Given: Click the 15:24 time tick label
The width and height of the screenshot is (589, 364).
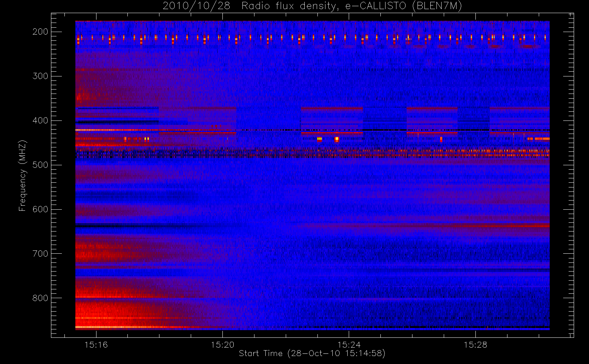Looking at the screenshot, I should coord(349,345).
